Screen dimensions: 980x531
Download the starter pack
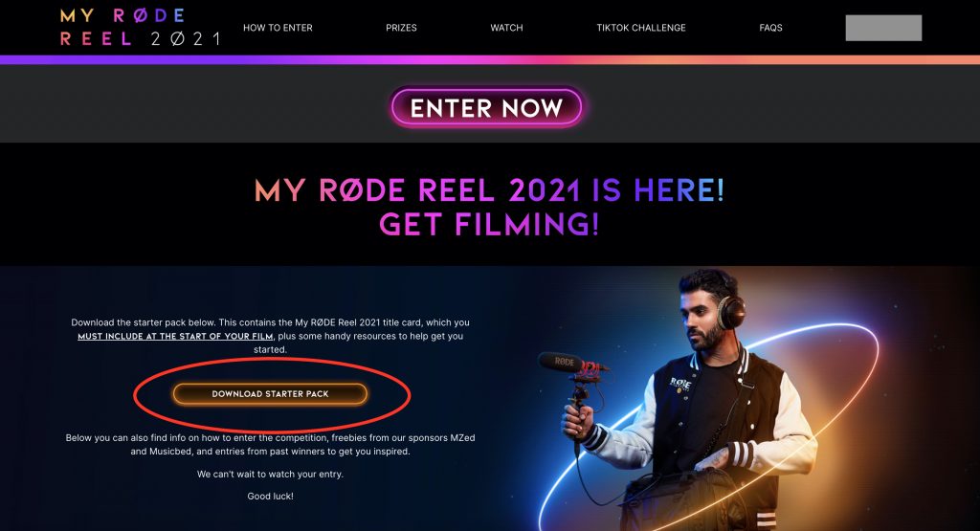point(270,393)
